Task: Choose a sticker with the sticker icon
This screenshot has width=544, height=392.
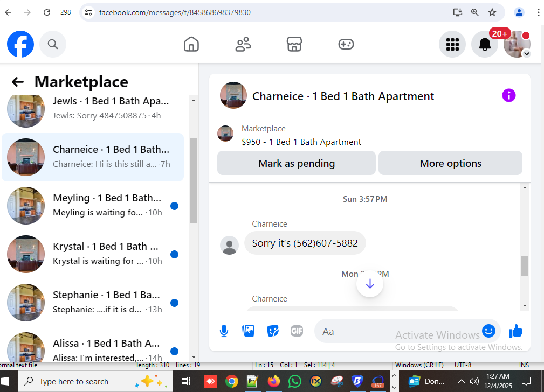Action: [273, 331]
